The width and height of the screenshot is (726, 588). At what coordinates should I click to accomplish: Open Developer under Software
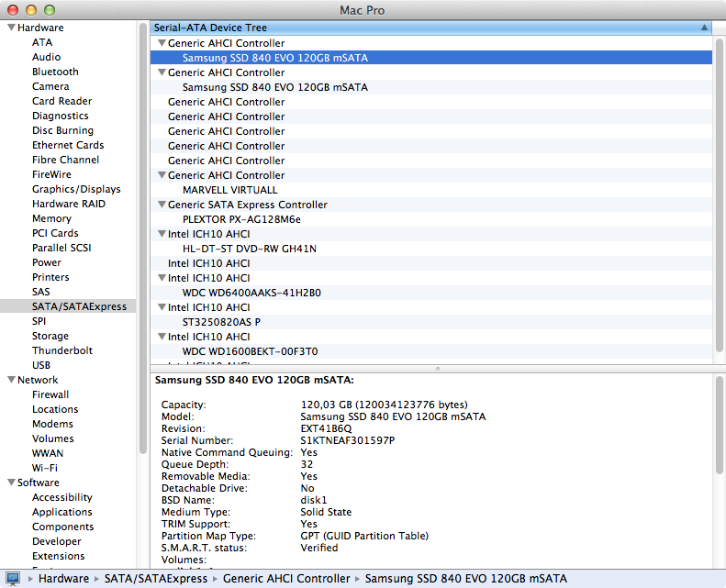pos(57,541)
